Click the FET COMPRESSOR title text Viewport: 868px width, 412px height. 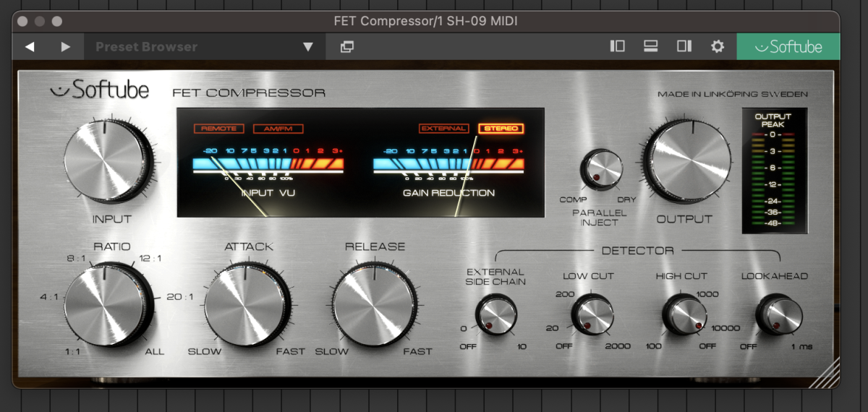[249, 93]
